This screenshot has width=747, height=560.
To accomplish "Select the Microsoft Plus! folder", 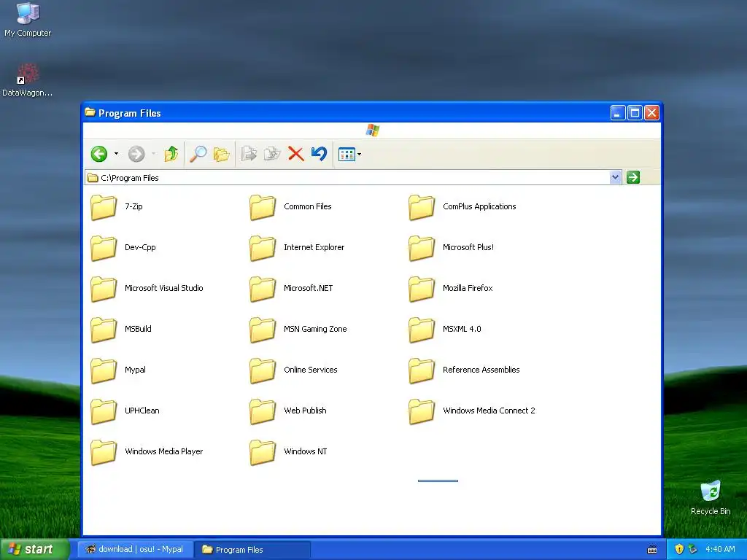I will point(451,248).
